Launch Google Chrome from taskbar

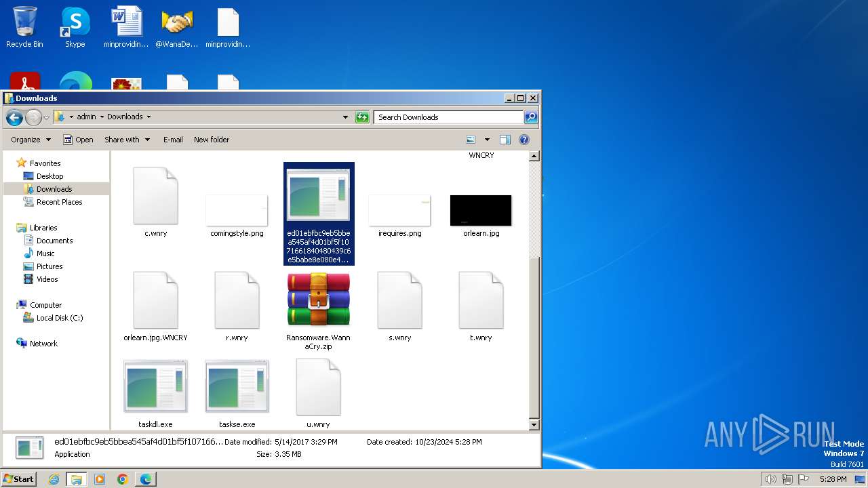(x=123, y=479)
